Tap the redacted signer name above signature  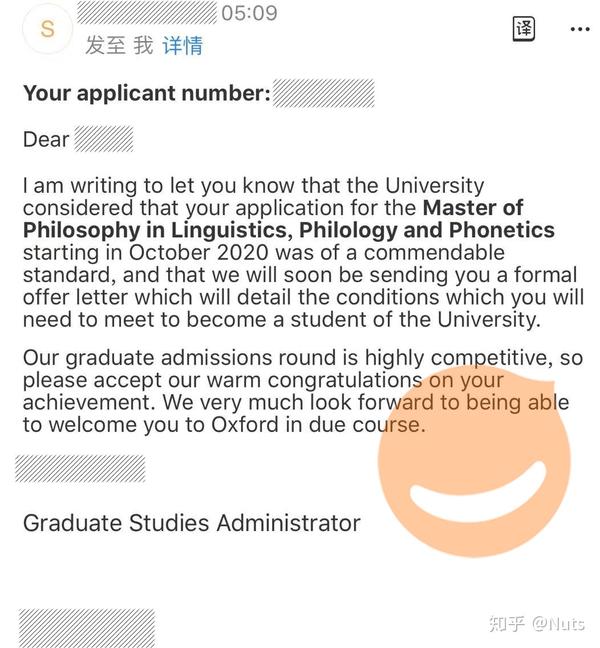80,469
